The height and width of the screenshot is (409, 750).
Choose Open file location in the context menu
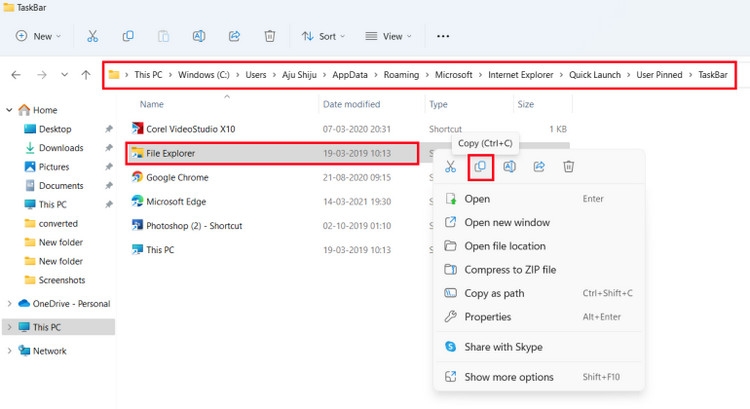point(539,246)
